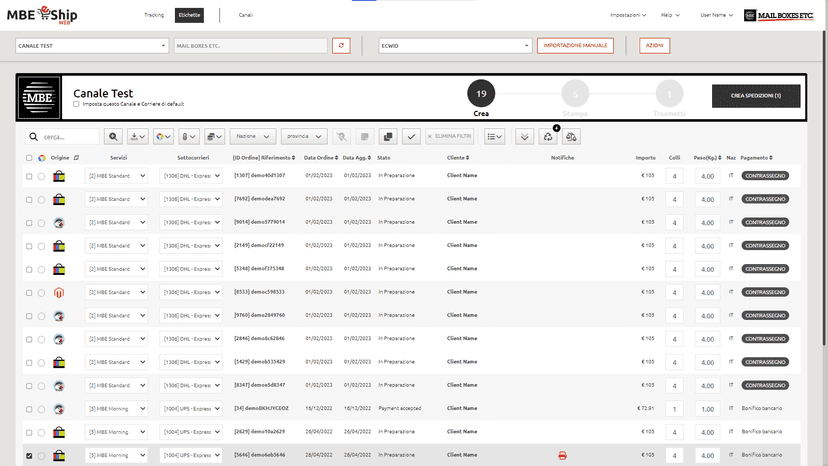Switch to the Tracking tab
828x466 pixels.
154,15
